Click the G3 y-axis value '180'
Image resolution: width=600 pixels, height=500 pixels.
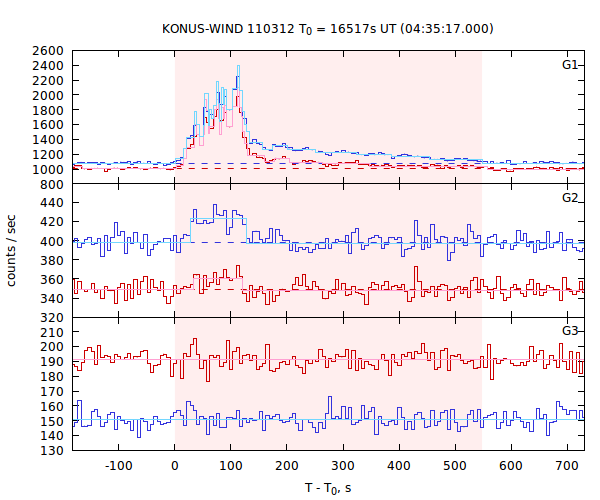coord(52,376)
